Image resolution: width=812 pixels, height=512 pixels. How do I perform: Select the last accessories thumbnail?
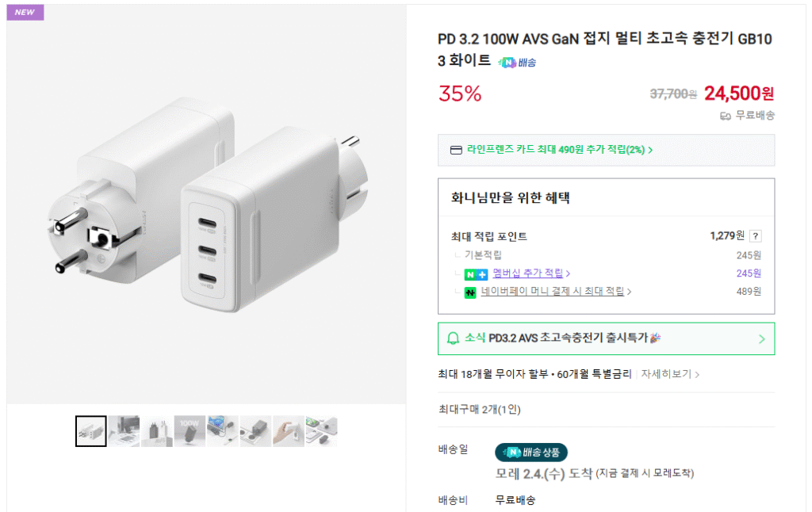coord(322,430)
